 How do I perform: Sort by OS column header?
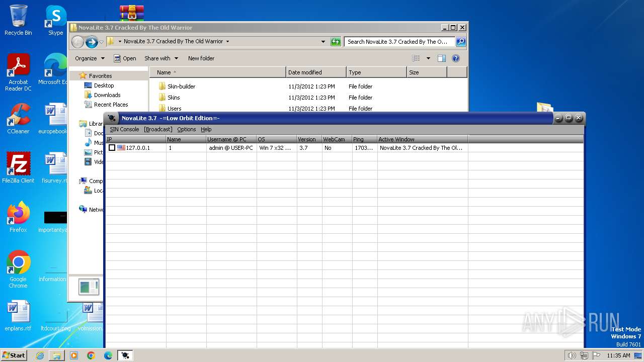point(276,139)
